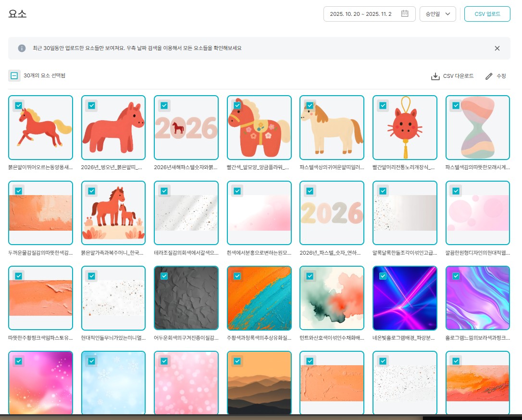522x420 pixels.
Task: Select the orange and teal abstract paint thumbnail
Action: click(259, 298)
